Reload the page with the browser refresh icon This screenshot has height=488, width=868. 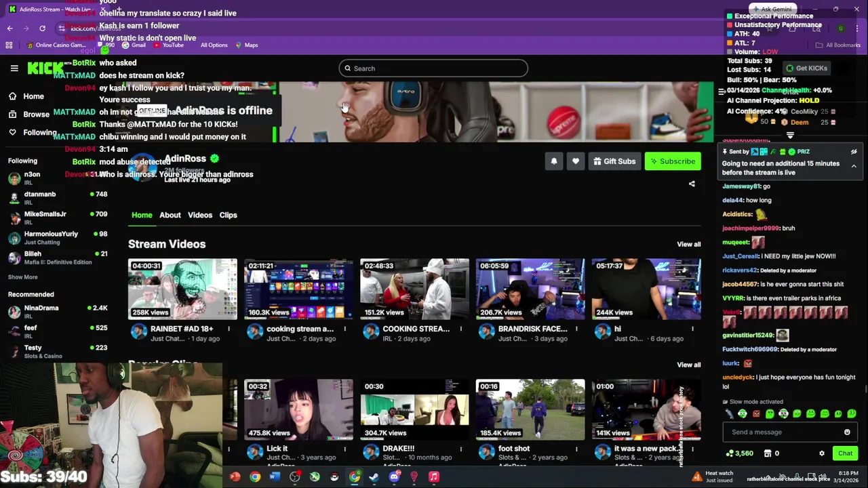click(42, 28)
